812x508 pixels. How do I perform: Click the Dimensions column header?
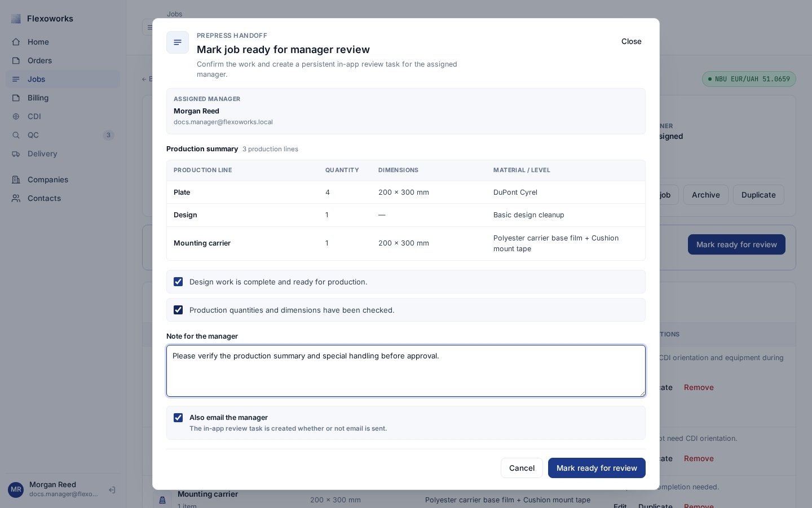coord(398,170)
